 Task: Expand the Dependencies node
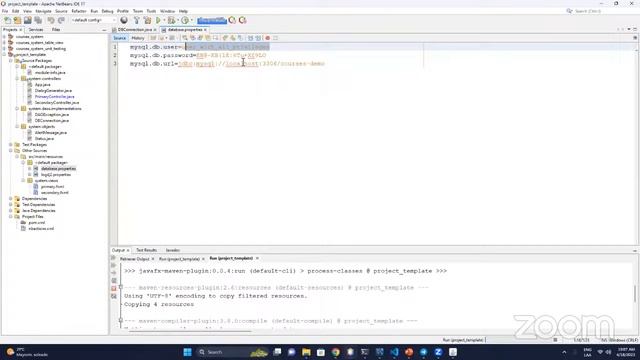[11, 198]
